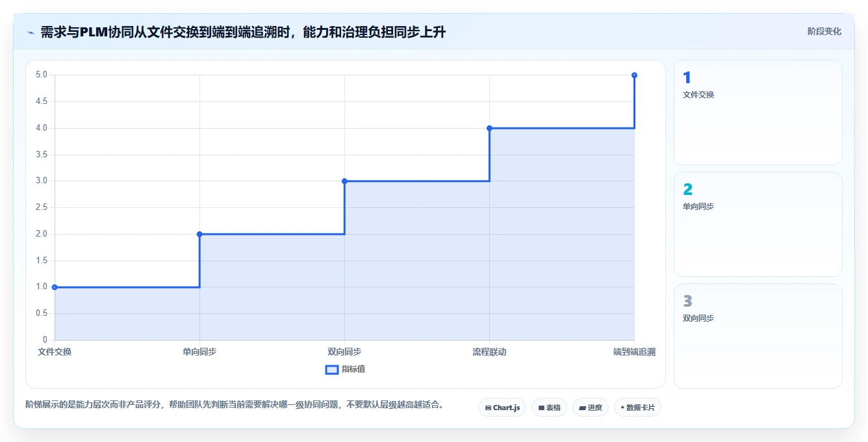Select the 进度 tag chip
Image resolution: width=868 pixels, height=442 pixels.
(x=590, y=408)
